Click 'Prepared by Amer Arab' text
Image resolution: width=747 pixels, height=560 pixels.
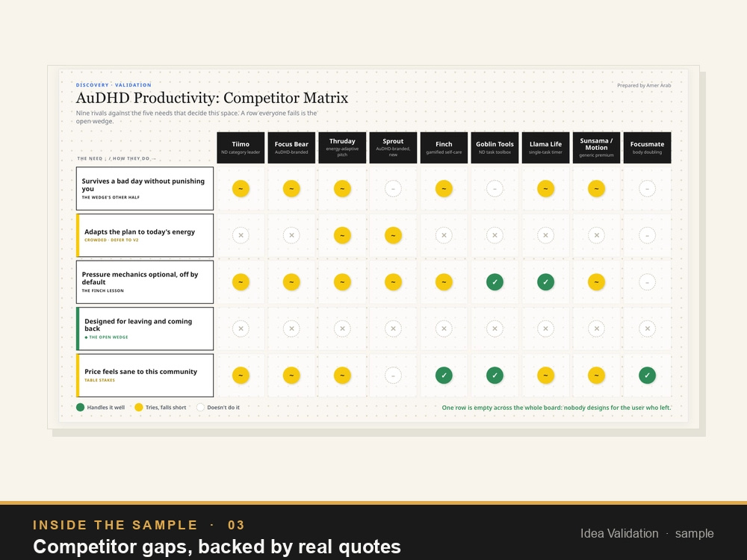(644, 85)
